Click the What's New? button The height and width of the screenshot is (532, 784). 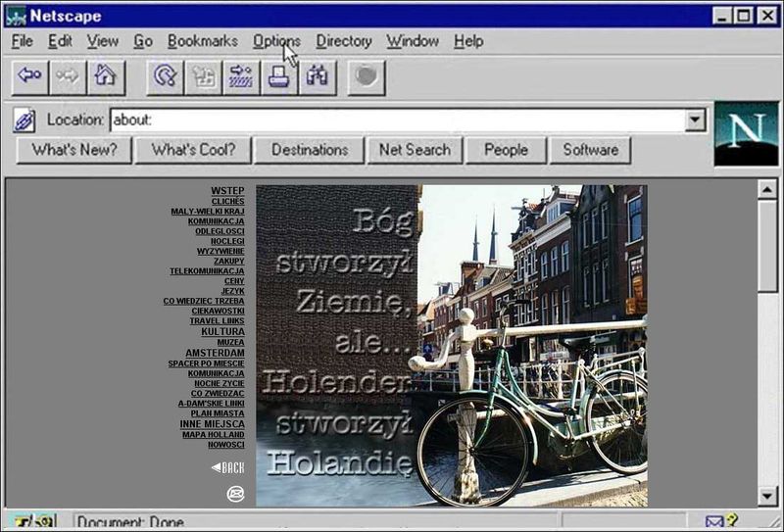coord(74,150)
